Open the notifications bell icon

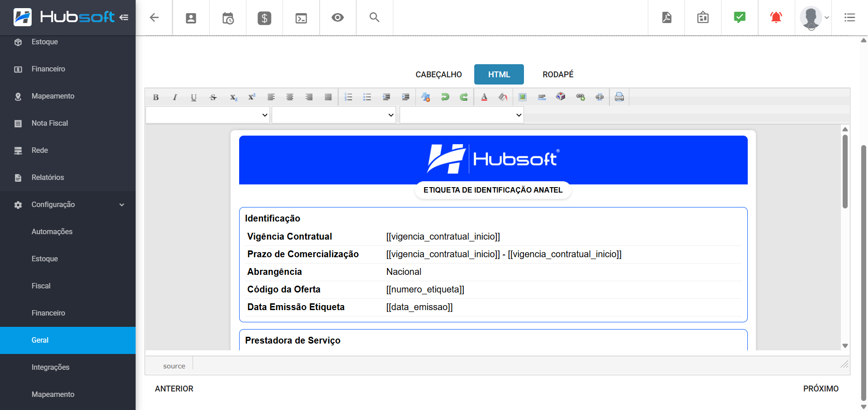(x=776, y=18)
